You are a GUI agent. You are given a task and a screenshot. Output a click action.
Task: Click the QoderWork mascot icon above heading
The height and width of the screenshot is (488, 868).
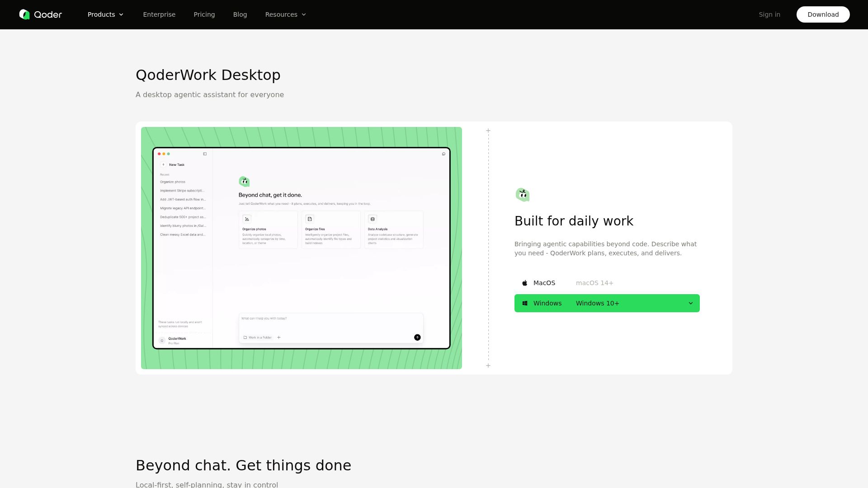(x=523, y=195)
